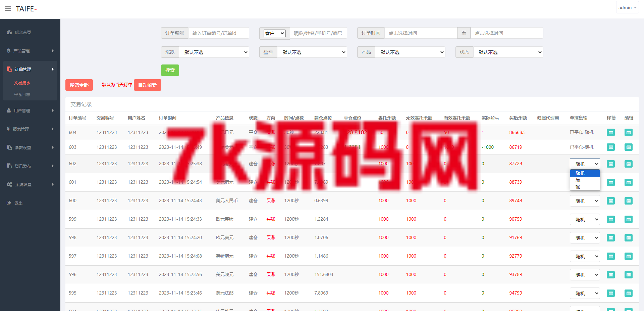Click the 搜索全部 button
Screen dimensions: 644x311
[79, 85]
